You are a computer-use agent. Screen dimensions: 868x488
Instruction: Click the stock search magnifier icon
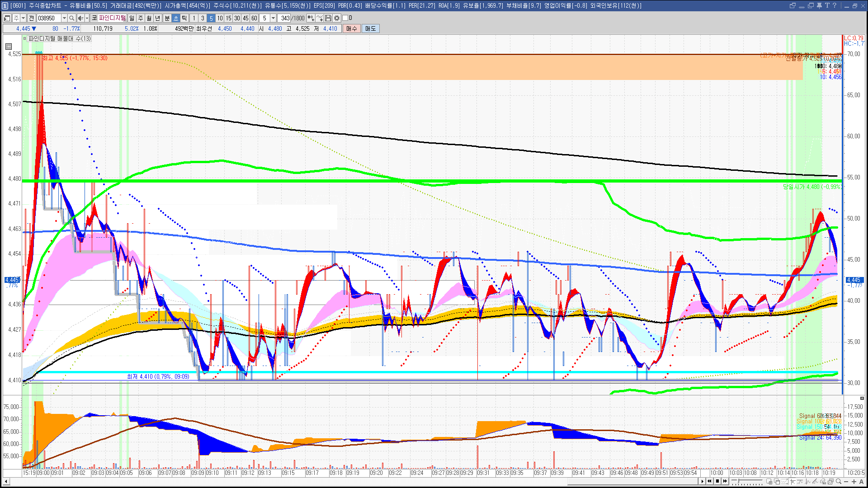pyautogui.click(x=71, y=18)
